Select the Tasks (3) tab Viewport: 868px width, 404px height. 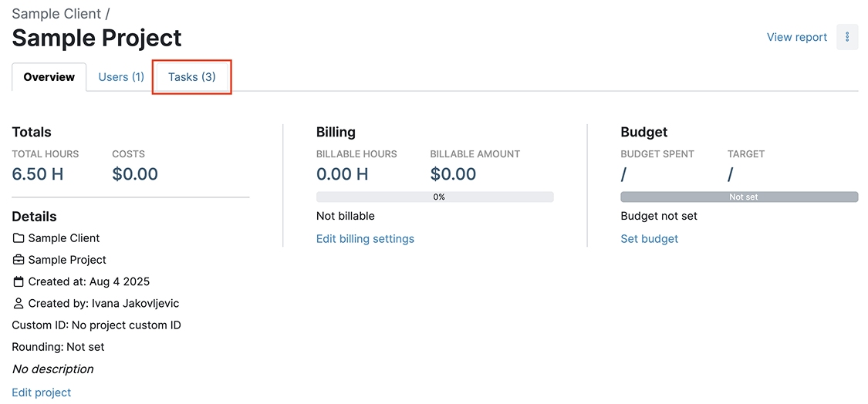pyautogui.click(x=192, y=77)
